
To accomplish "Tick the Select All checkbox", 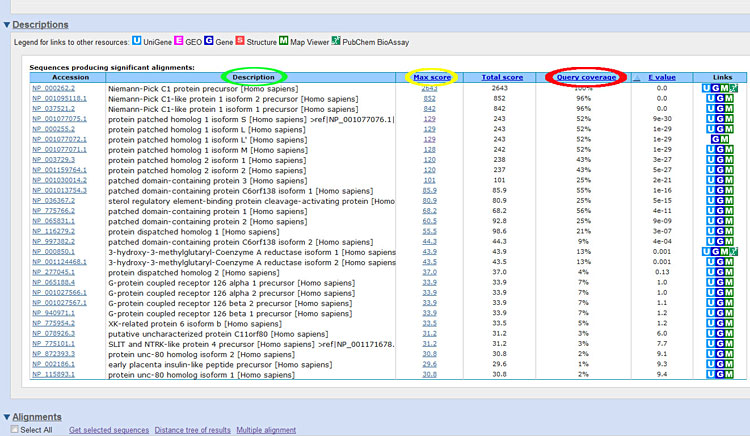I will click(x=15, y=429).
